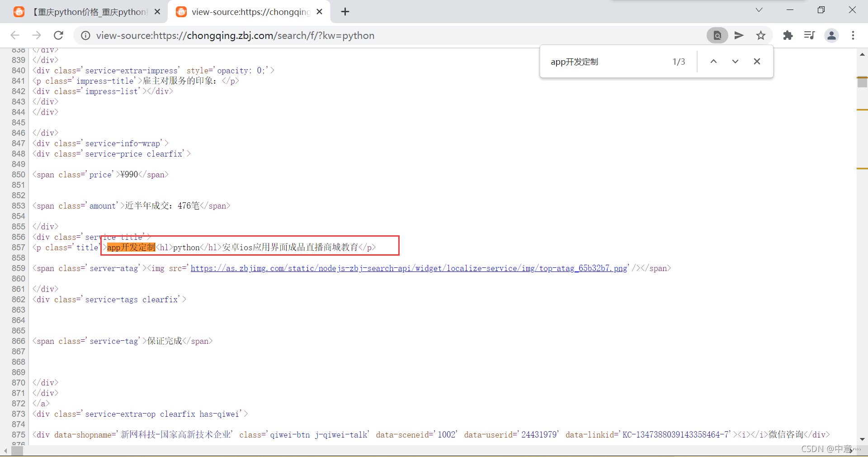
Task: Open the user profile avatar
Action: coord(831,35)
